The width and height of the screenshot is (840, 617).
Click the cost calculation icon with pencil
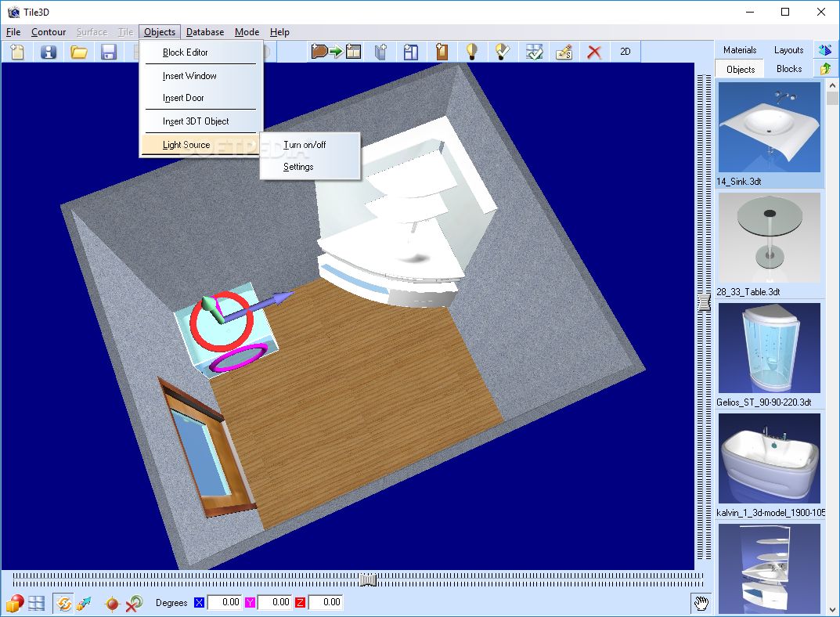tap(564, 52)
